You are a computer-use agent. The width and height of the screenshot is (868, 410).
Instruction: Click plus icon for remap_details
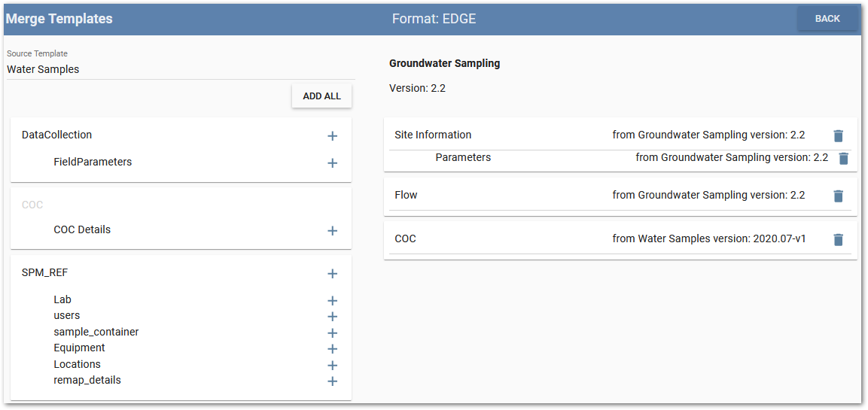(332, 381)
